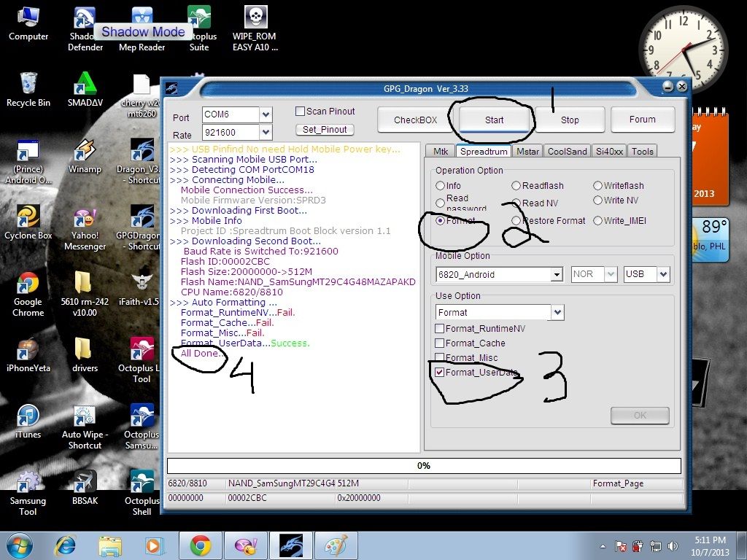Switch to the CoolSand tab

coord(567,152)
